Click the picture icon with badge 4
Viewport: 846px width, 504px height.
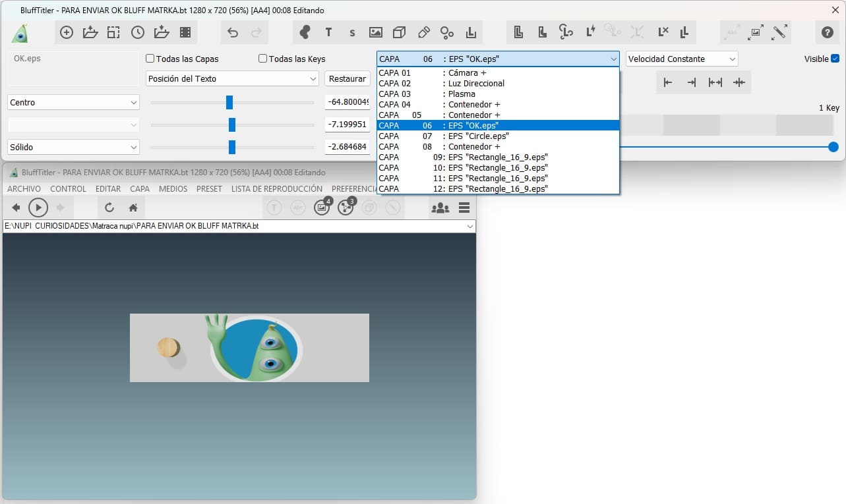[322, 207]
